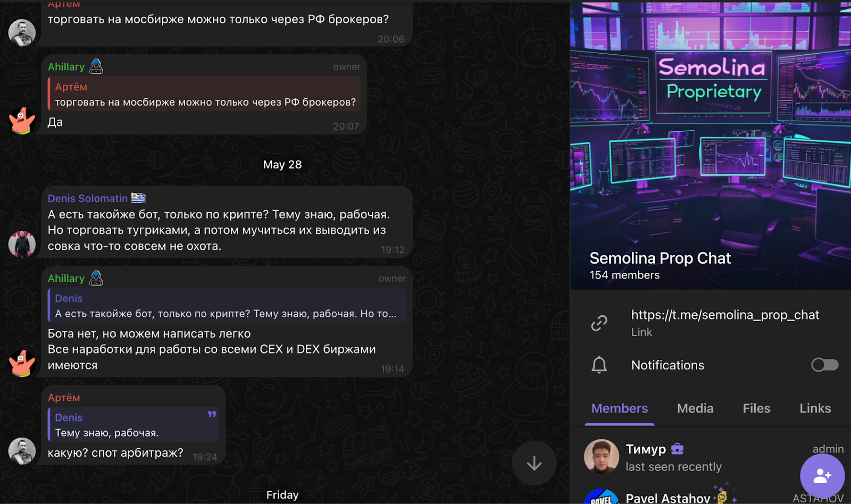The height and width of the screenshot is (504, 851).
Task: Click the 'Link' caption under the chat URL
Action: (641, 332)
